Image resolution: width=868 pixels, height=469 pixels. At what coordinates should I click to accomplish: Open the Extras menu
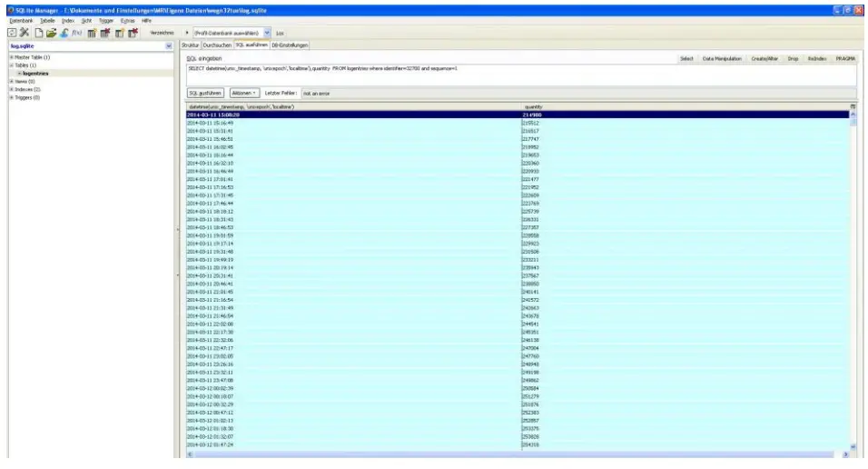click(127, 21)
